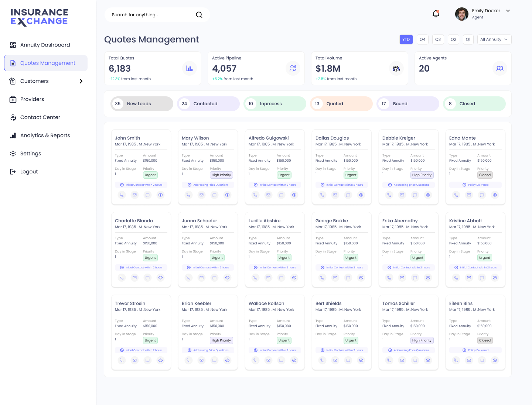The height and width of the screenshot is (405, 532).
Task: Select the Q3 period filter
Action: (x=438, y=40)
